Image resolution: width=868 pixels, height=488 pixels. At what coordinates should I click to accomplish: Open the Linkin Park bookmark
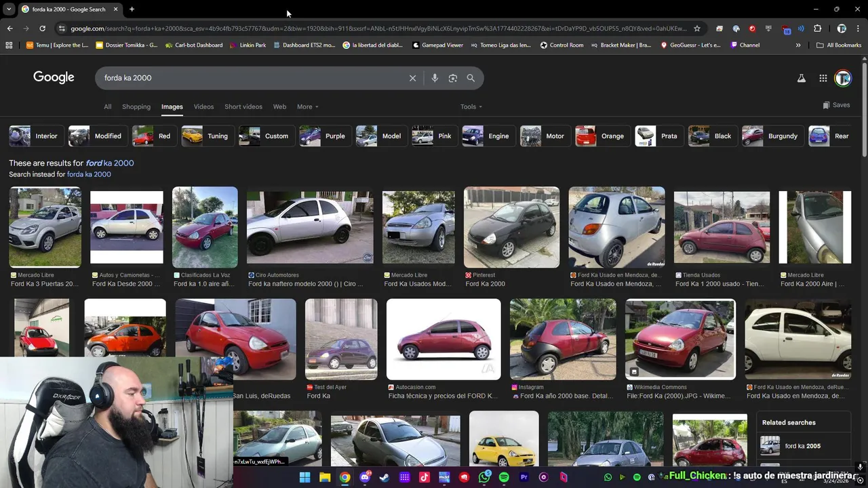click(x=248, y=45)
